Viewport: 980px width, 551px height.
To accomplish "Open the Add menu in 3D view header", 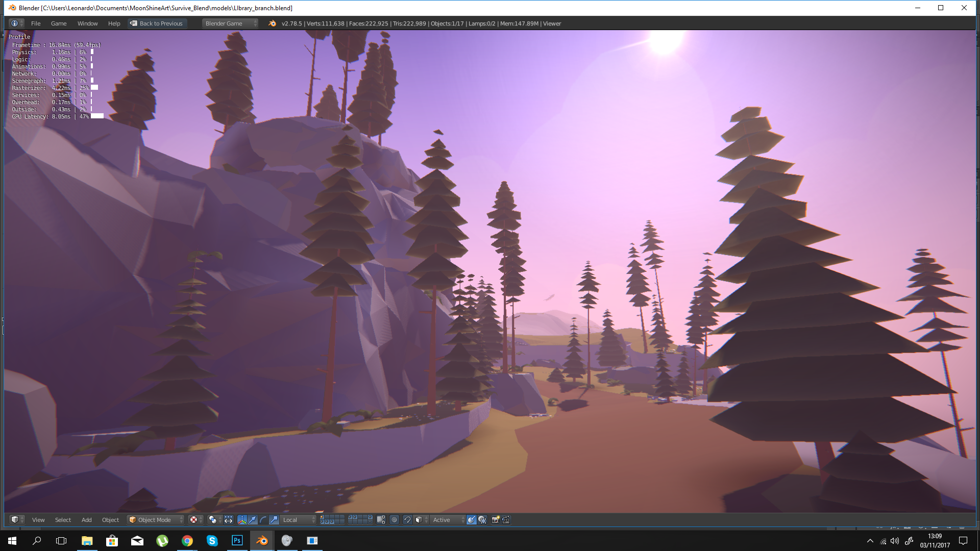I will (x=87, y=520).
